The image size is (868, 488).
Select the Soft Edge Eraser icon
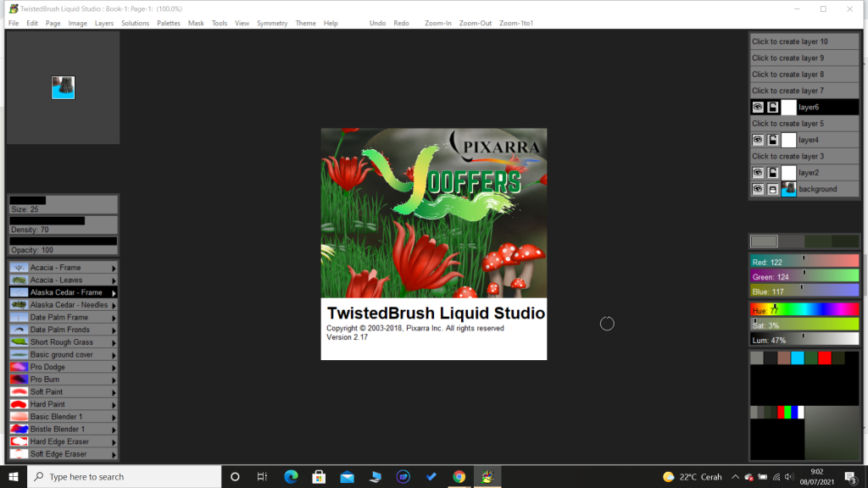[x=19, y=454]
